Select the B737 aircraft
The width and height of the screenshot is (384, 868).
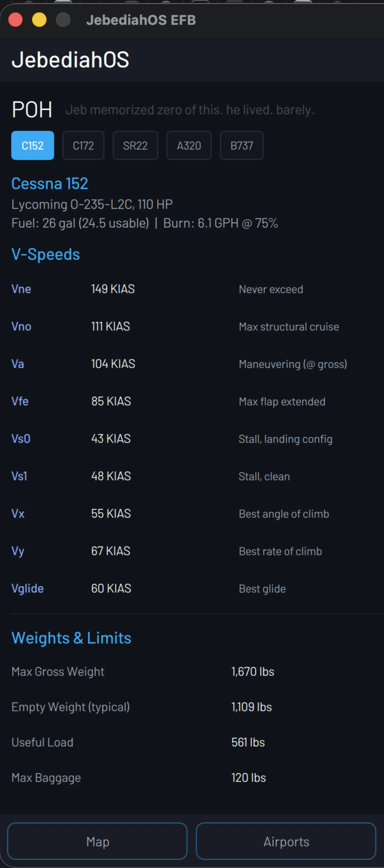click(x=242, y=146)
